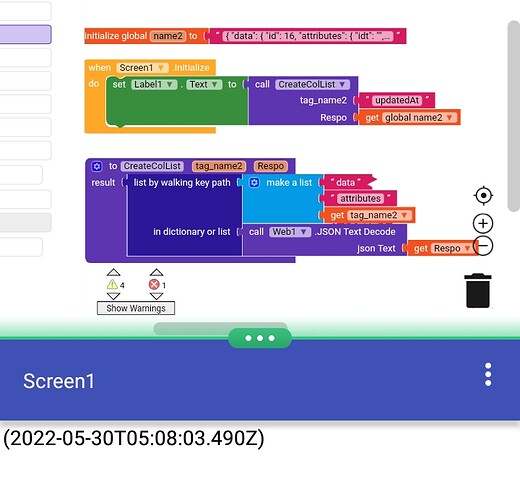
Task: Center the workspace with the target icon
Action: coord(483,196)
